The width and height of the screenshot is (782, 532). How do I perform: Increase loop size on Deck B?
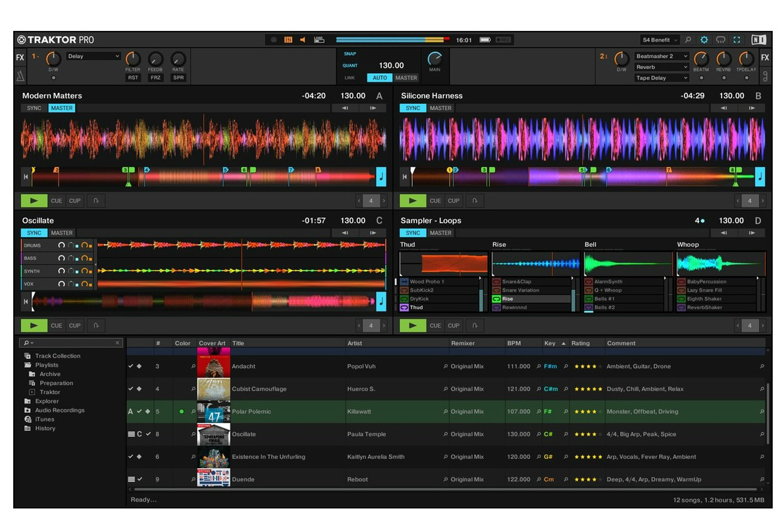tap(762, 201)
